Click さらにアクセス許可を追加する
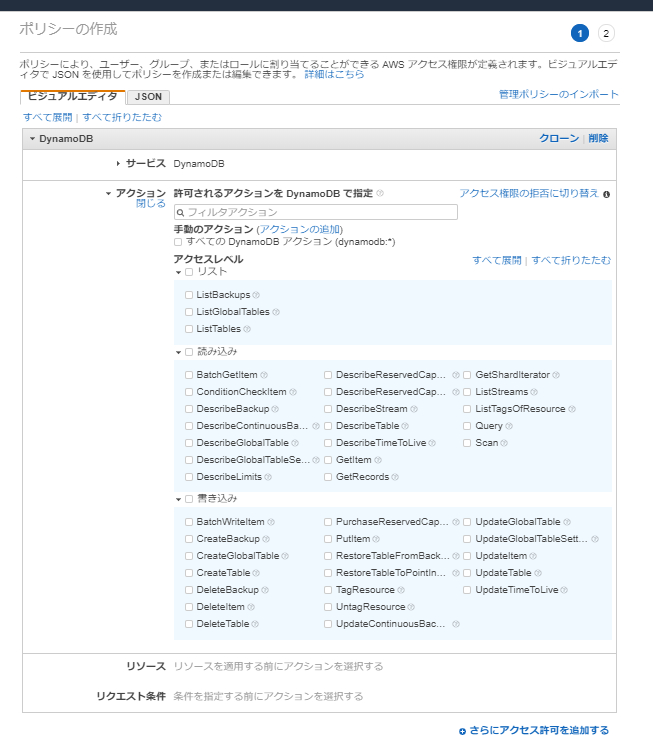Image resolution: width=653 pixels, height=751 pixels. [534, 730]
